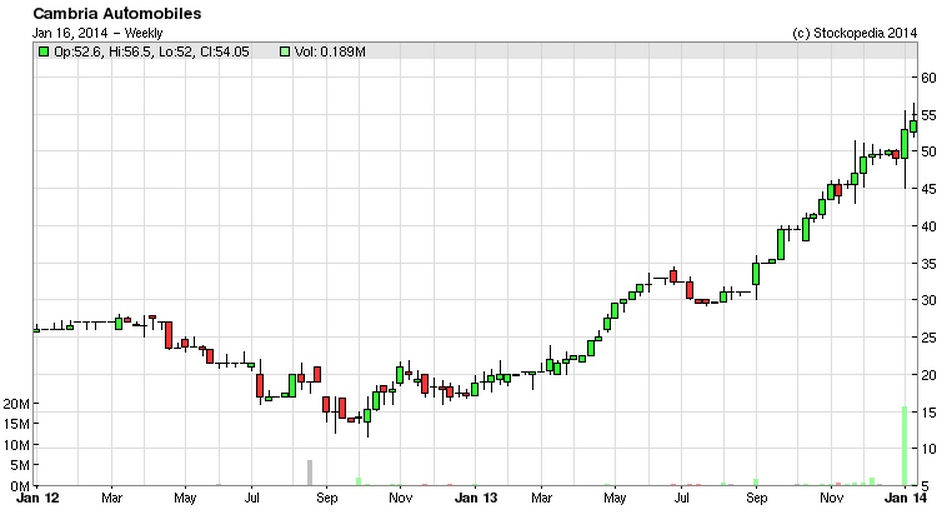The height and width of the screenshot is (526, 952).
Task: Click the 40 price axis label
Action: click(928, 226)
